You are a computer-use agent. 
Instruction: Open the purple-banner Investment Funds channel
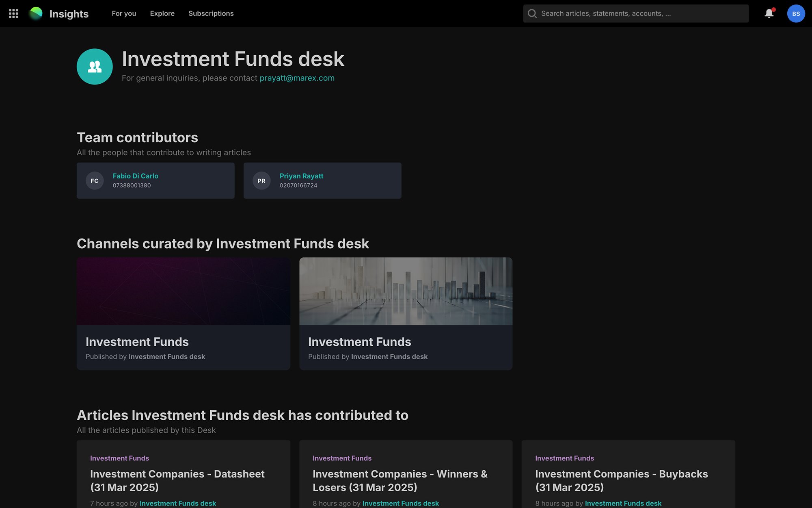184,313
